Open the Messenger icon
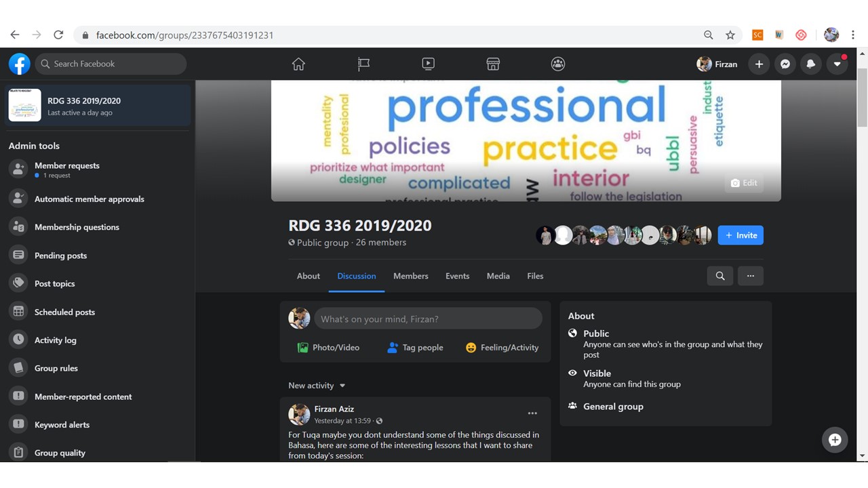868x488 pixels. (x=785, y=64)
